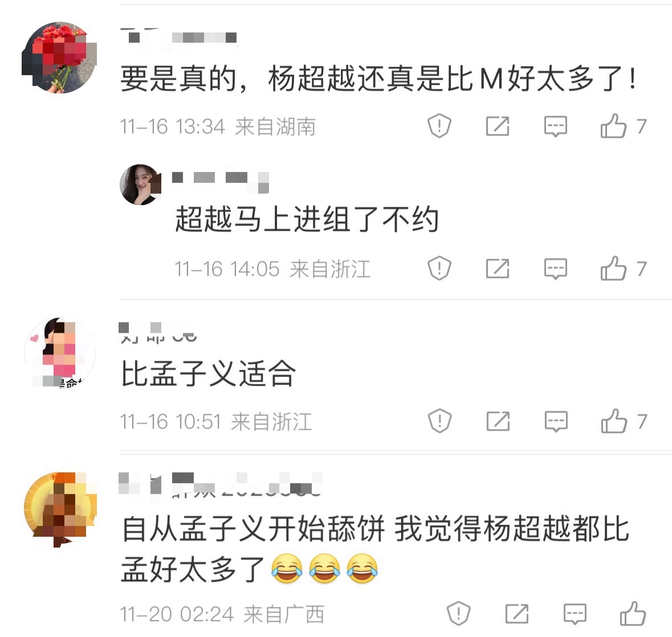This screenshot has height=637, width=672.
Task: Report the 11-20 02:24 comment
Action: pyautogui.click(x=459, y=614)
